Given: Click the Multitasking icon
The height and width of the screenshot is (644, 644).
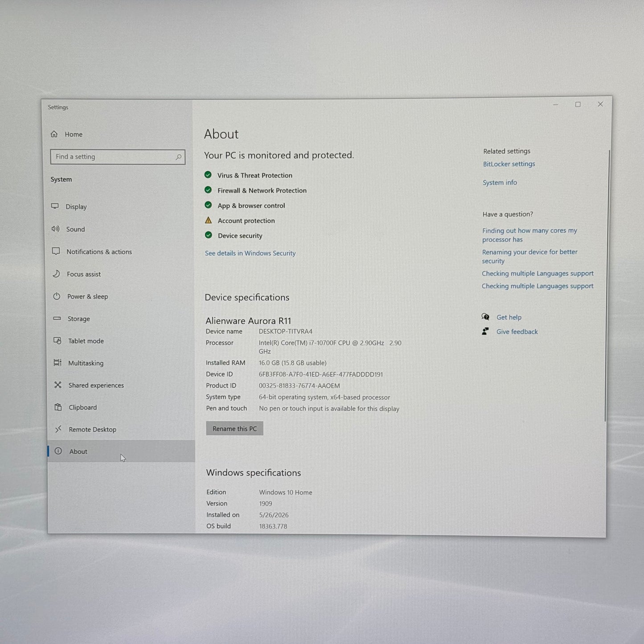Looking at the screenshot, I should [57, 363].
